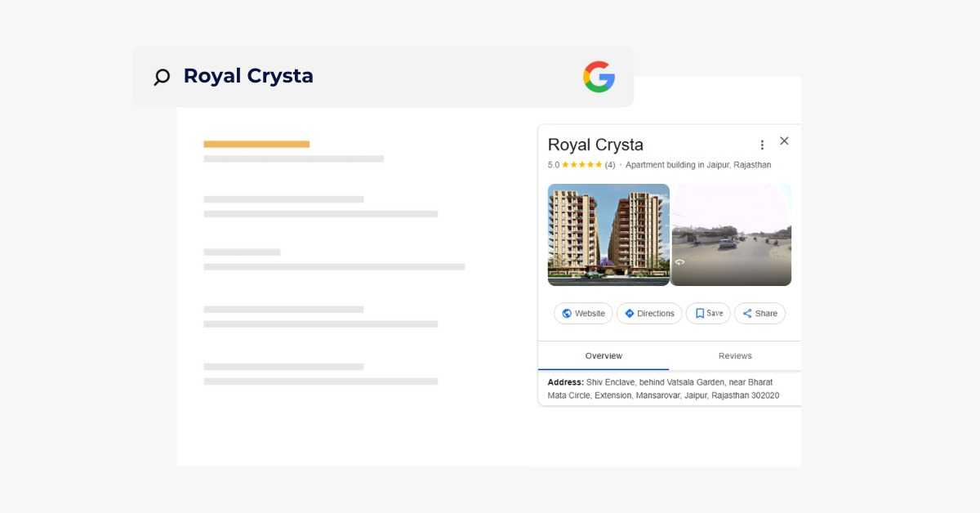The image size is (980, 513).
Task: Click the Royal Crysta panel heading
Action: 595,145
